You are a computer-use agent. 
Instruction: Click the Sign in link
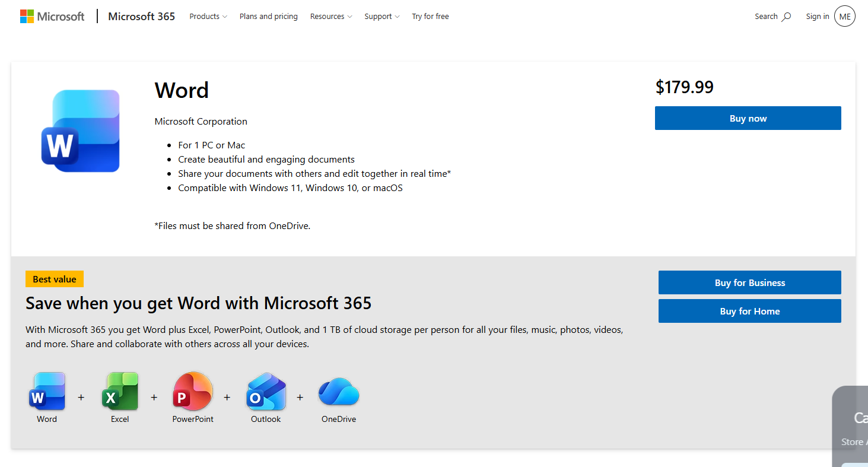coord(818,17)
